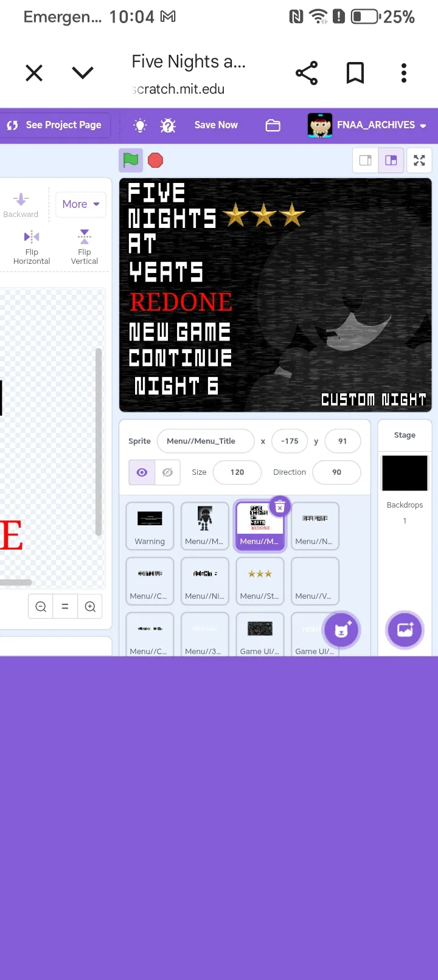Bookmark this page in browser
The height and width of the screenshot is (980, 438).
coord(355,73)
